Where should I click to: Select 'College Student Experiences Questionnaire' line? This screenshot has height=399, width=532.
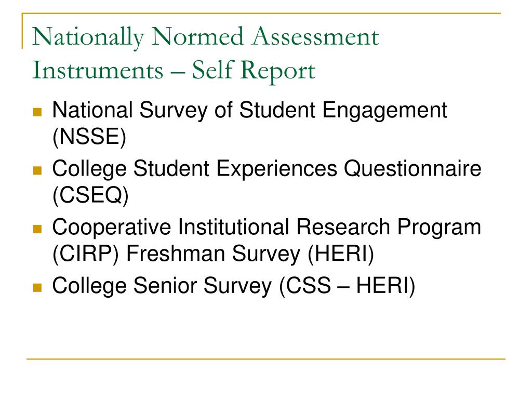267,169
